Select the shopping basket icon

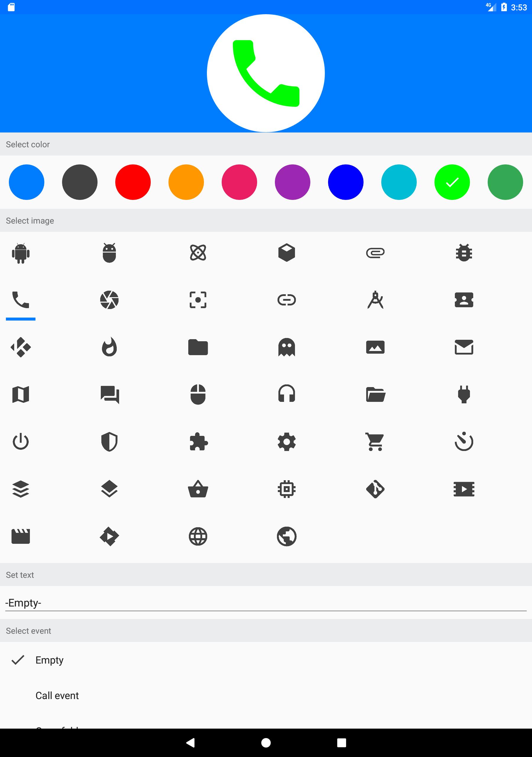click(198, 489)
